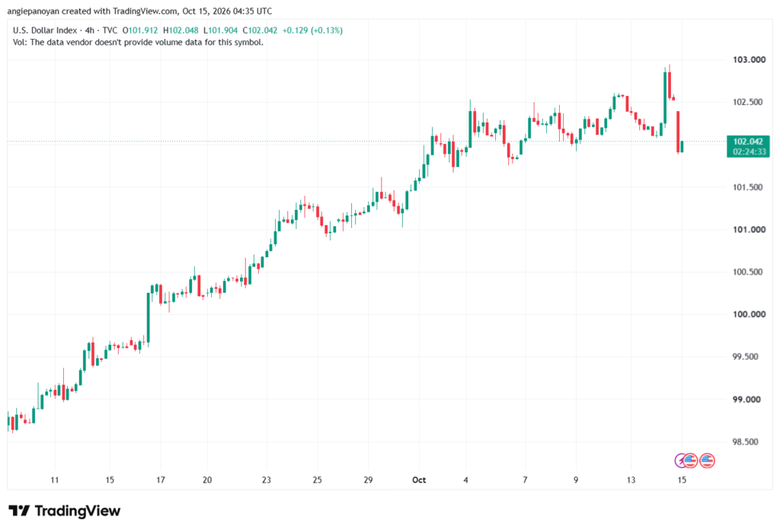Viewport: 780px width, 532px height.
Task: Click the date label 17 on time axis
Action: pyautogui.click(x=161, y=479)
